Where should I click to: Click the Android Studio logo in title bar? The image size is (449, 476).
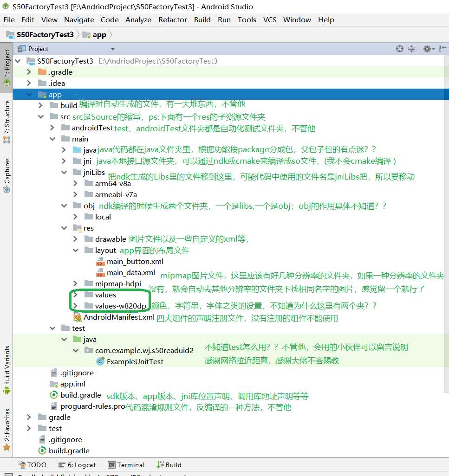6,6
